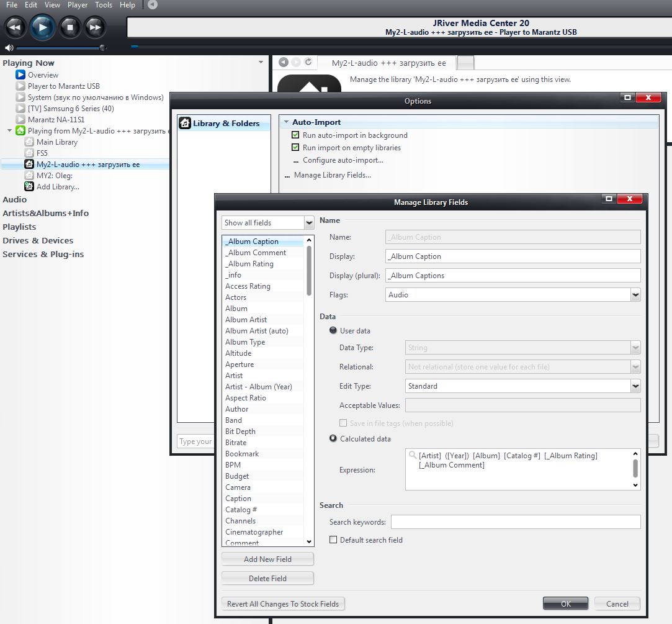Click the Add Library icon
This screenshot has width=672, height=624.
coord(29,186)
